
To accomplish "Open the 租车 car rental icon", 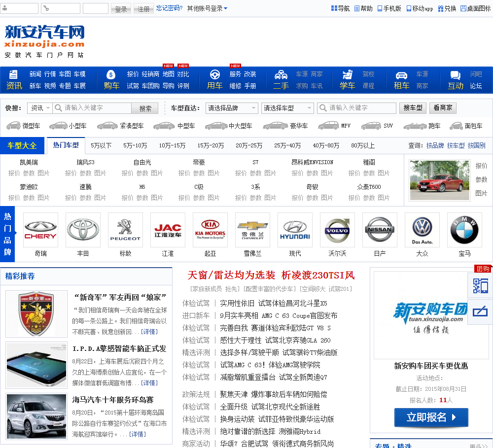I will 401,75.
